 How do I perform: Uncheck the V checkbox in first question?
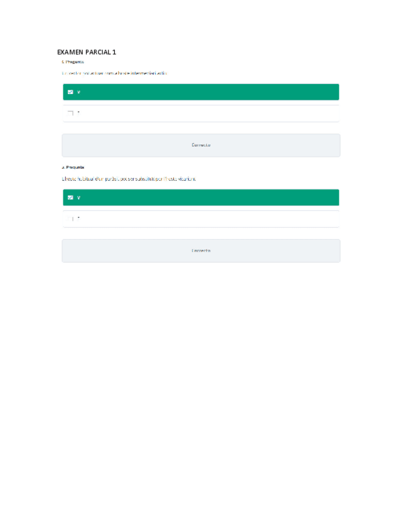pyautogui.click(x=70, y=92)
